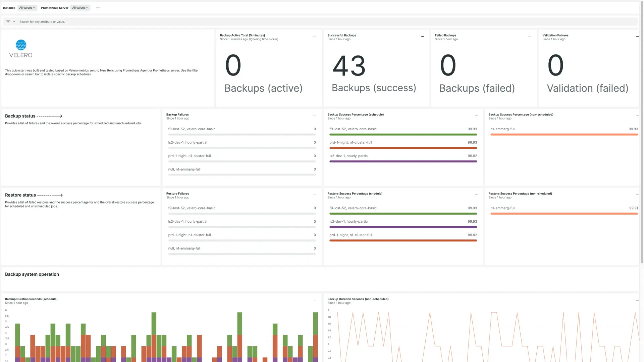
Task: Open Backup Success Percentage (schedule) options menu
Action: pos(476,116)
